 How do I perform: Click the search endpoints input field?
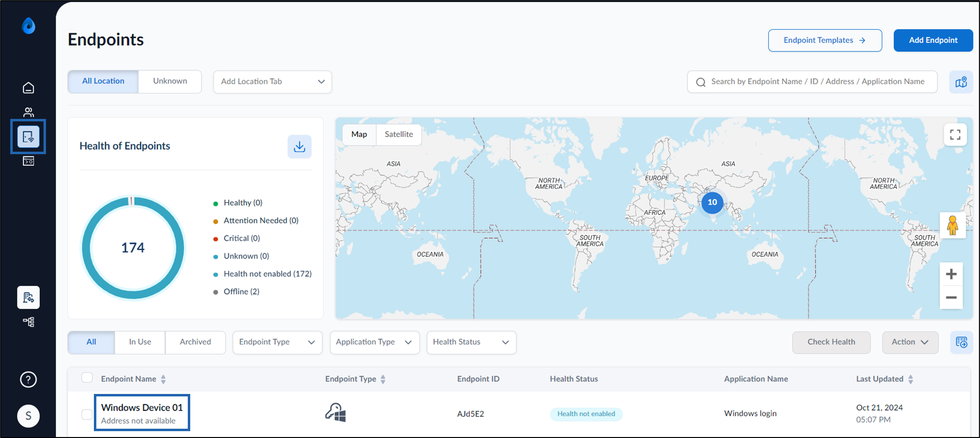pos(812,82)
